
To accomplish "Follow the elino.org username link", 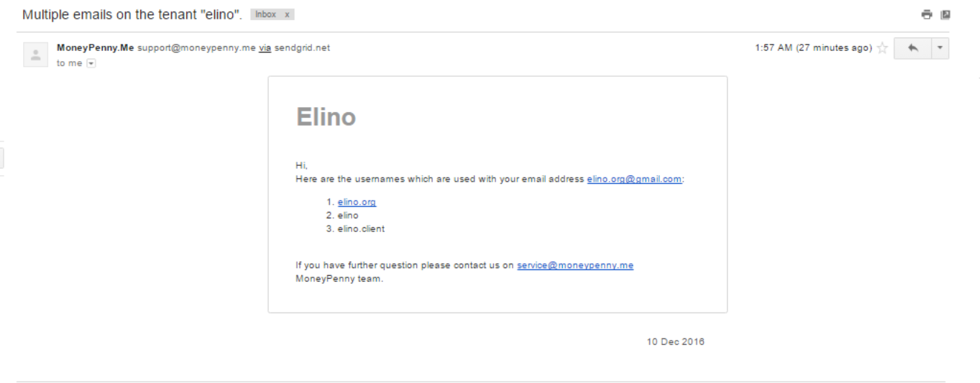I will [357, 202].
